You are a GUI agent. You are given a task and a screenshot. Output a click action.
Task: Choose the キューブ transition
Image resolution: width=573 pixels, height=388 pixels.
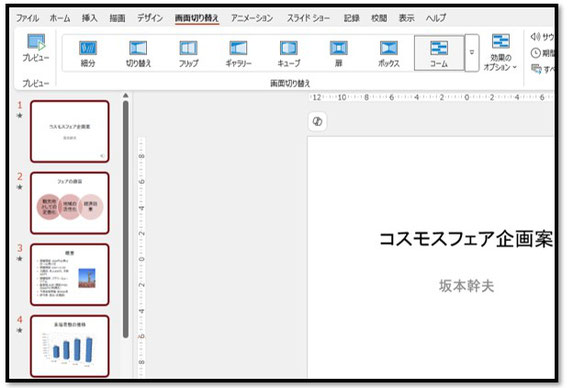289,53
